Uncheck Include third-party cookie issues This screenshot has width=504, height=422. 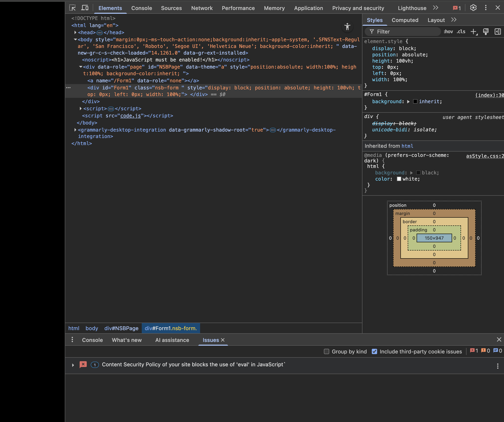(374, 351)
